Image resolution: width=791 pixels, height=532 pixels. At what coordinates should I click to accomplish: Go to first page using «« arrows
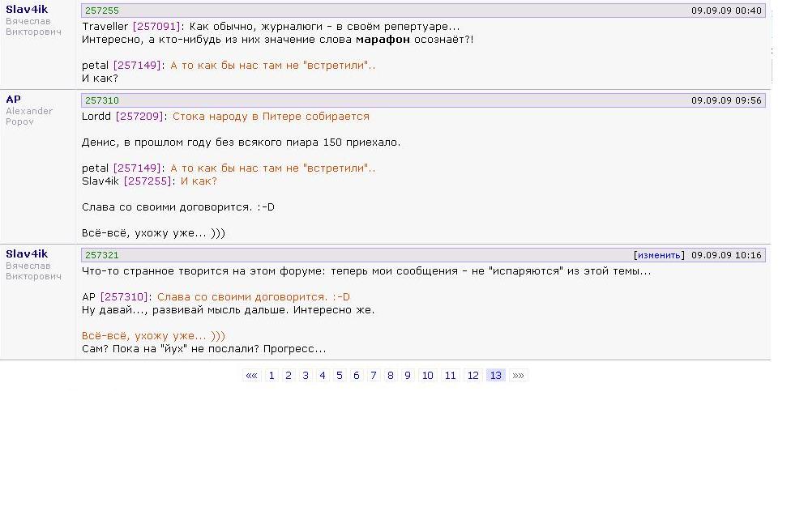click(x=251, y=376)
